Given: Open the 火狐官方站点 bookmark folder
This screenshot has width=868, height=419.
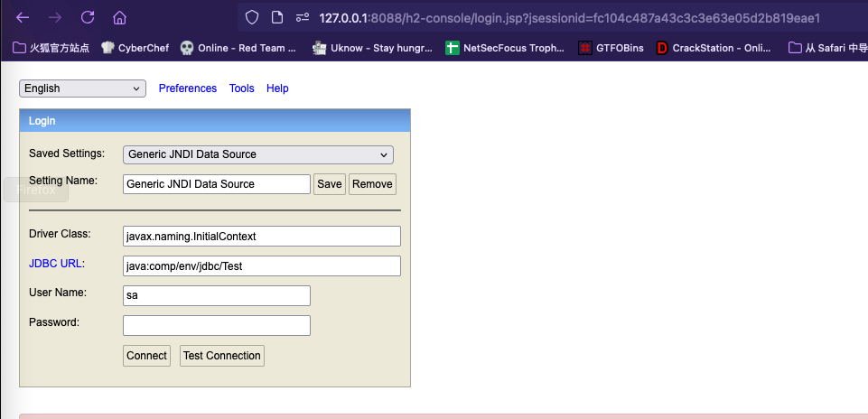Looking at the screenshot, I should point(51,48).
